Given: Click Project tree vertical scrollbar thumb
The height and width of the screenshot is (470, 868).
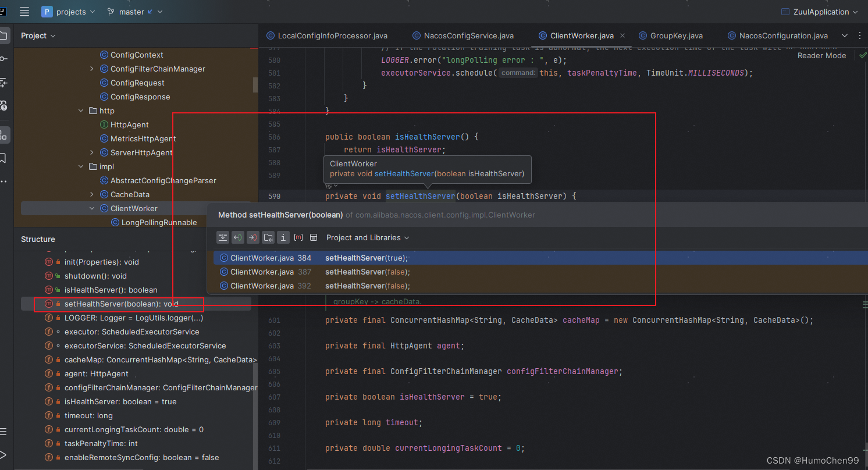Looking at the screenshot, I should [255, 84].
